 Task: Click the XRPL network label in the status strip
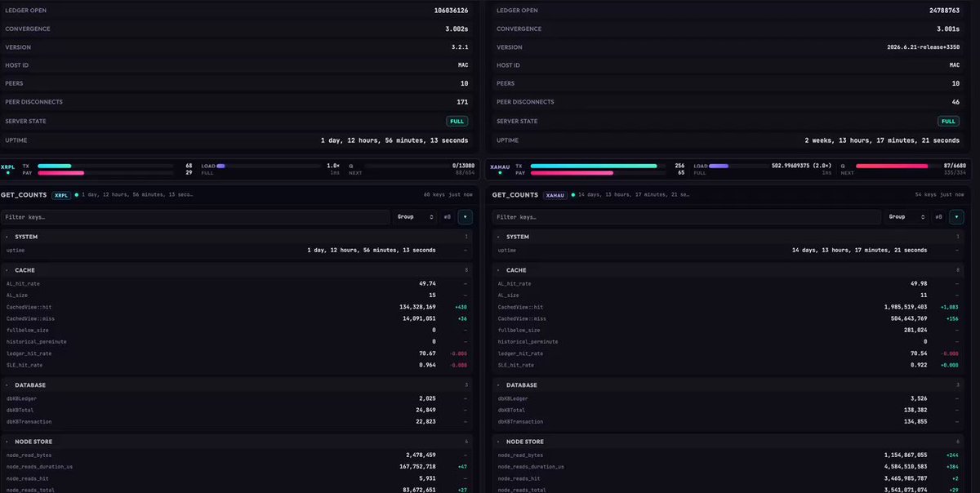[8, 167]
